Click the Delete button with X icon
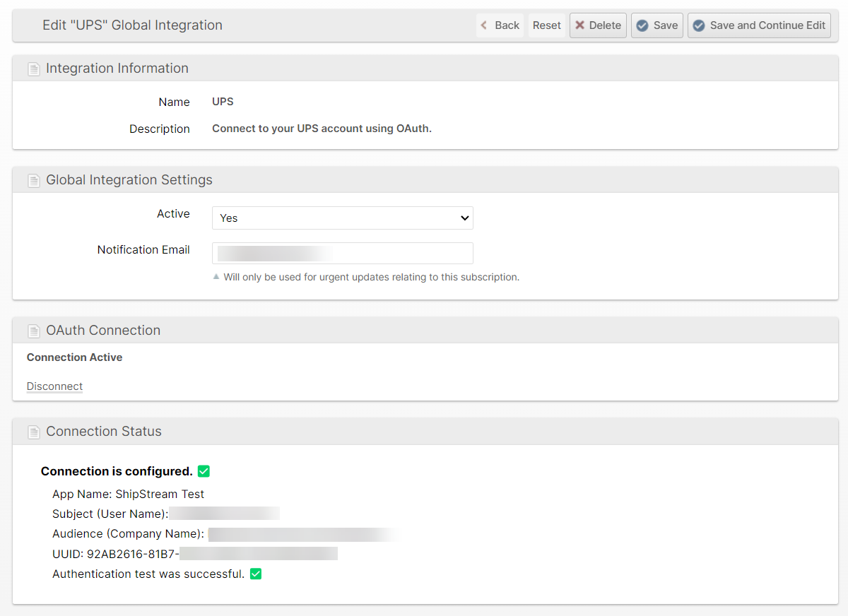Viewport: 848px width, 616px height. point(598,25)
